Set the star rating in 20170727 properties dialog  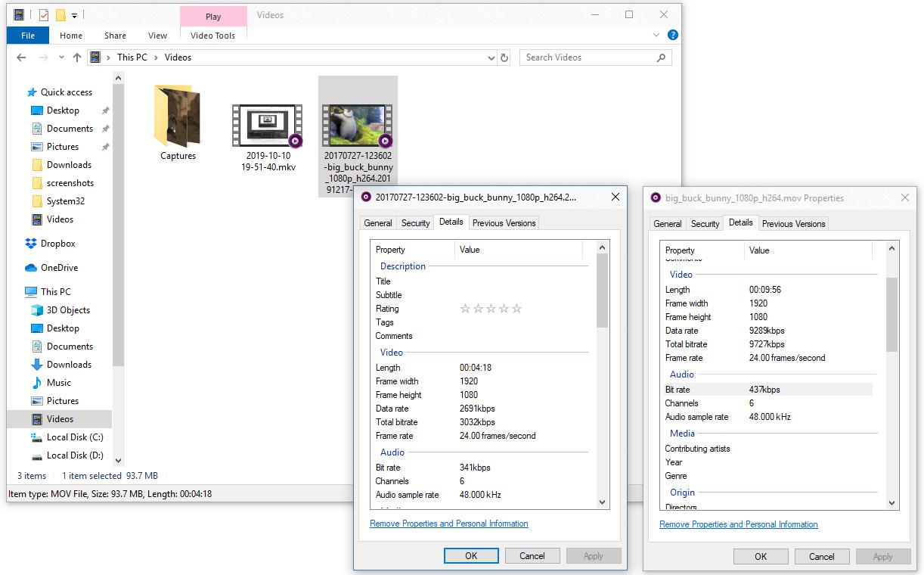click(491, 309)
